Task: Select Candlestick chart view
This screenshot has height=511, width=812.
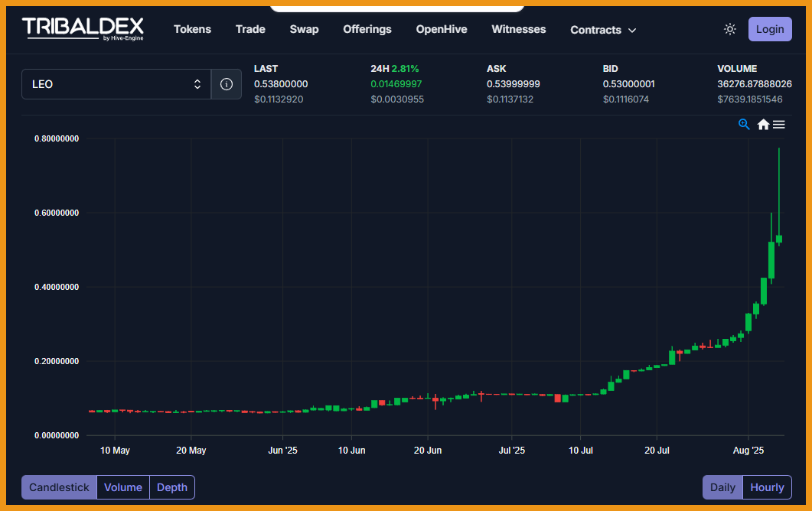Action: click(59, 487)
